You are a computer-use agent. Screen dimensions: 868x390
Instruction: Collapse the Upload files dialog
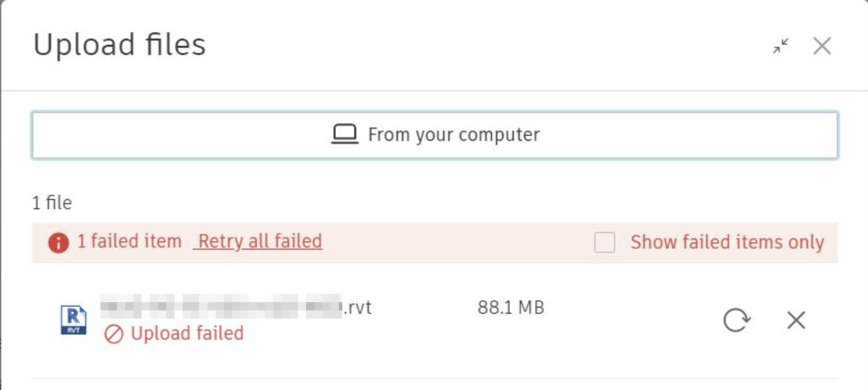(781, 46)
